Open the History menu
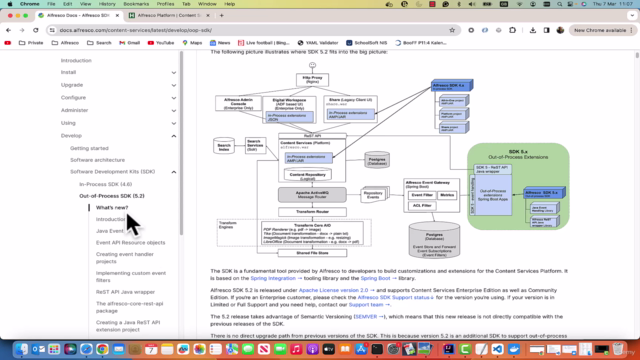Screen dimensions: 640x360 click(x=107, y=4)
